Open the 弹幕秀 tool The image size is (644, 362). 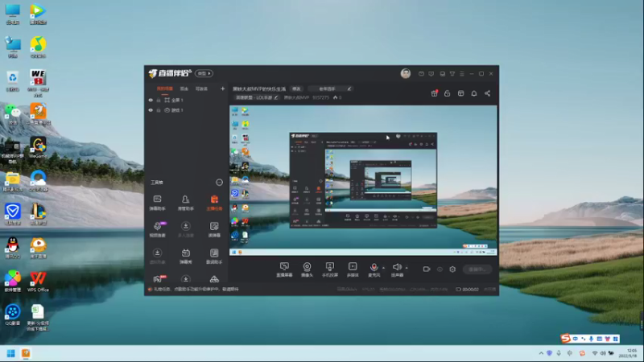(186, 256)
